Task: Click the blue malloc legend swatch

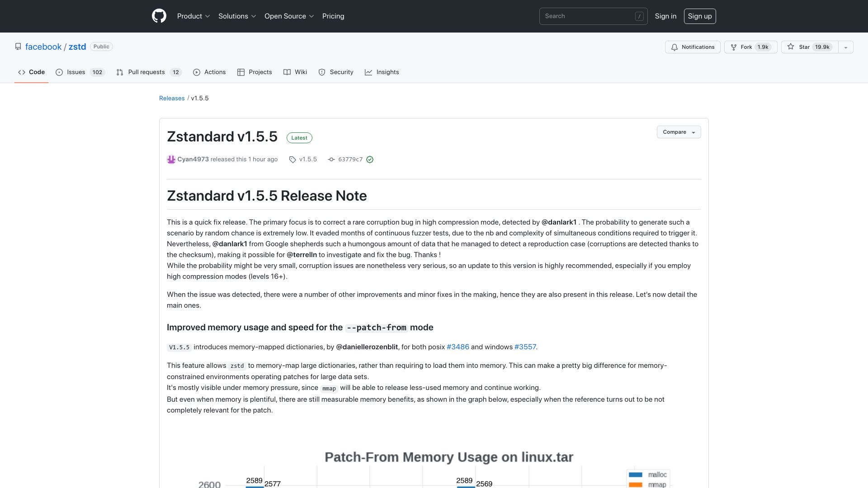Action: [636, 474]
